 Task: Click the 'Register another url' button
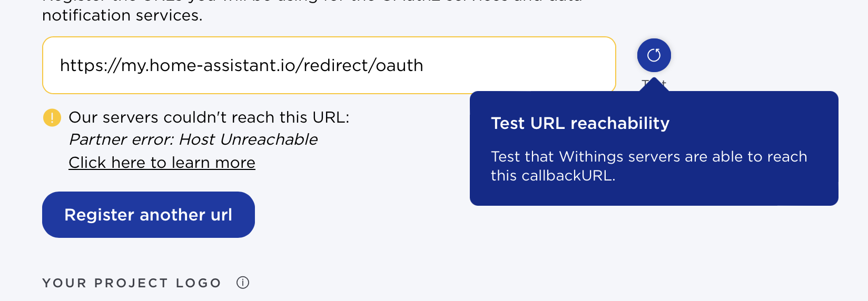[149, 215]
